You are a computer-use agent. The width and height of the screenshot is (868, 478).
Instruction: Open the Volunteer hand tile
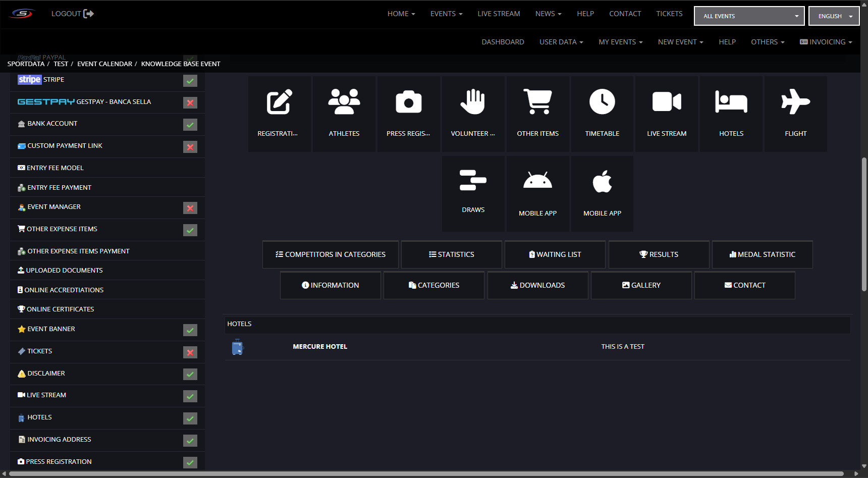coord(473,114)
